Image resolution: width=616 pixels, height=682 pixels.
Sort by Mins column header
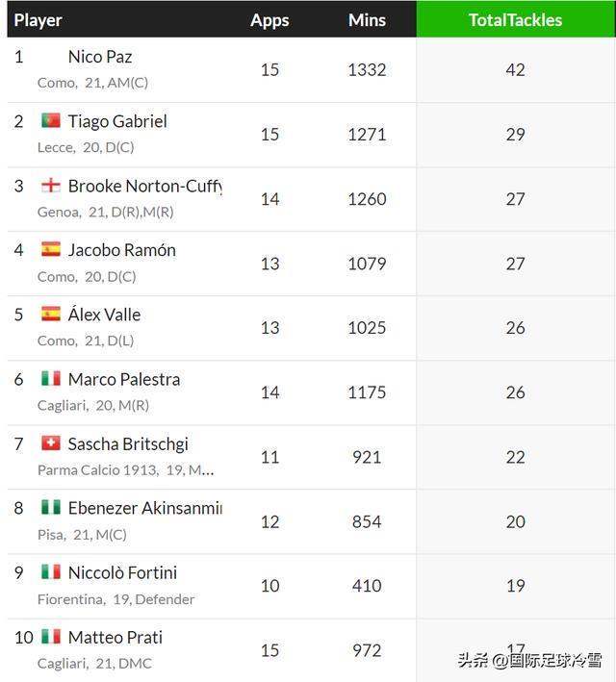pyautogui.click(x=367, y=19)
